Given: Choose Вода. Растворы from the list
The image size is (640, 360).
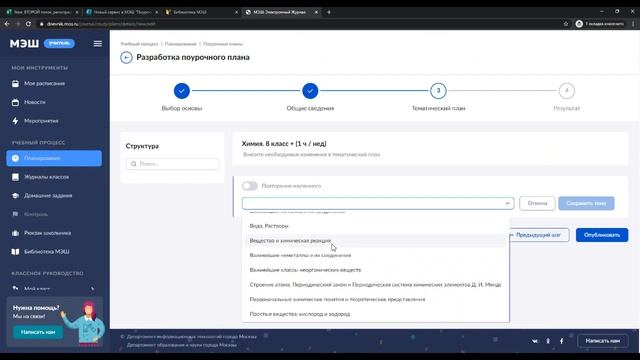Looking at the screenshot, I should [x=376, y=226].
